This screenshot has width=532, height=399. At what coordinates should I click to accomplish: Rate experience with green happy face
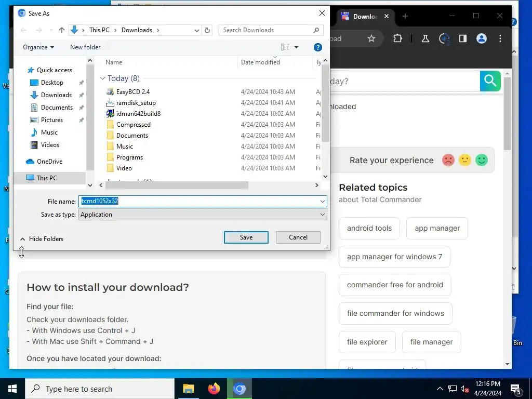(481, 160)
